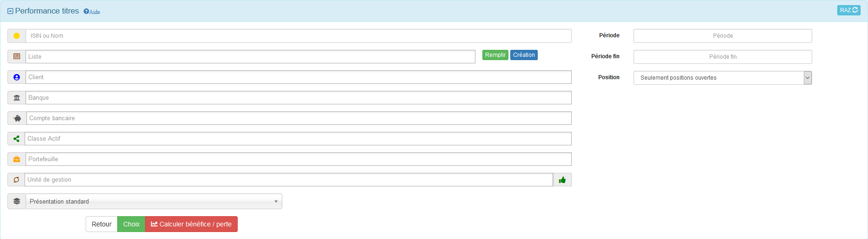Click the blue Création button
Screen dimensions: 868x239
pyautogui.click(x=524, y=55)
